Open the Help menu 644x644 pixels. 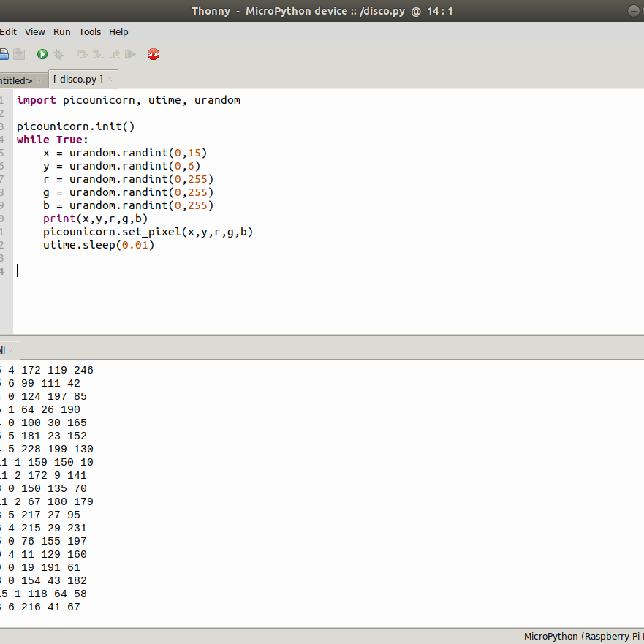click(118, 32)
